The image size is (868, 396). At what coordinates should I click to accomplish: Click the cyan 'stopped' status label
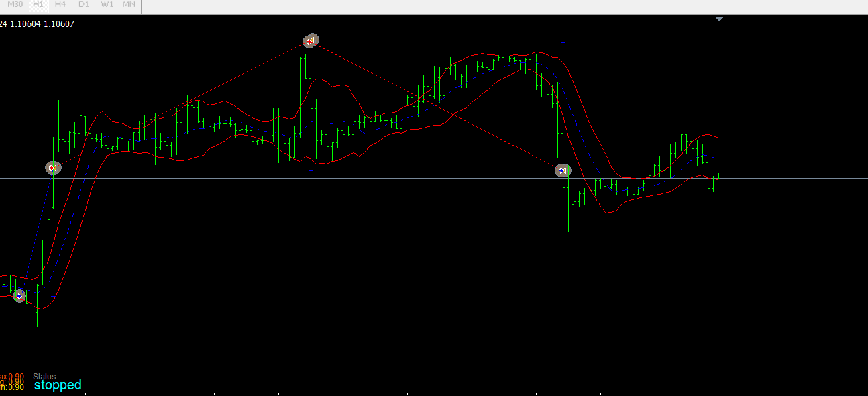(x=58, y=385)
